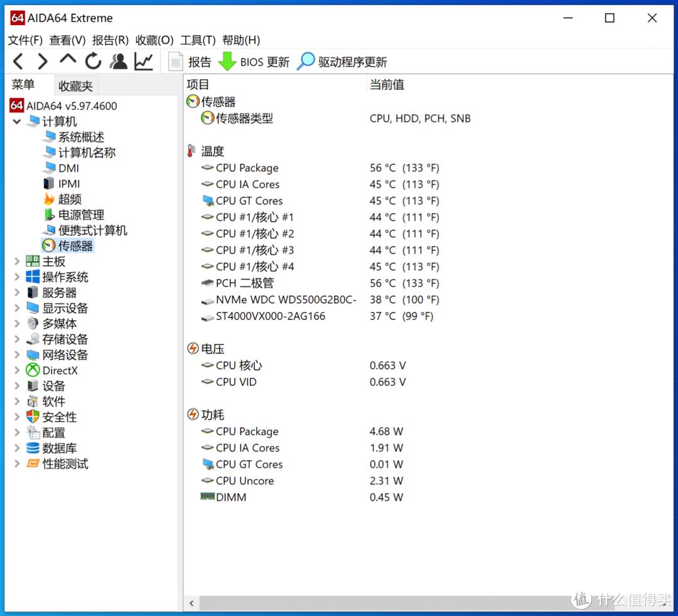Click the Back navigation arrow
Screen dimensions: 678x616
pyautogui.click(x=18, y=61)
